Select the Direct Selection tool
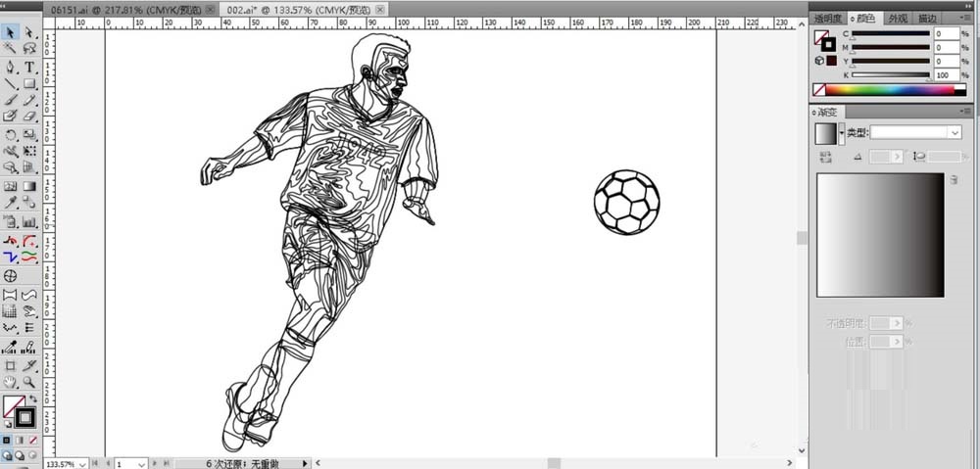Image resolution: width=980 pixels, height=469 pixels. tap(29, 31)
